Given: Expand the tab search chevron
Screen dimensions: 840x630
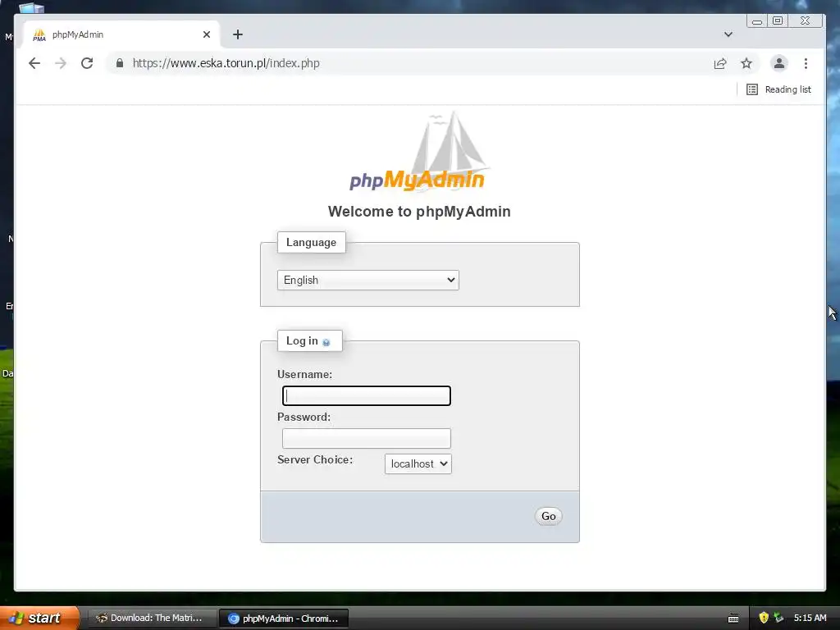Looking at the screenshot, I should (728, 34).
